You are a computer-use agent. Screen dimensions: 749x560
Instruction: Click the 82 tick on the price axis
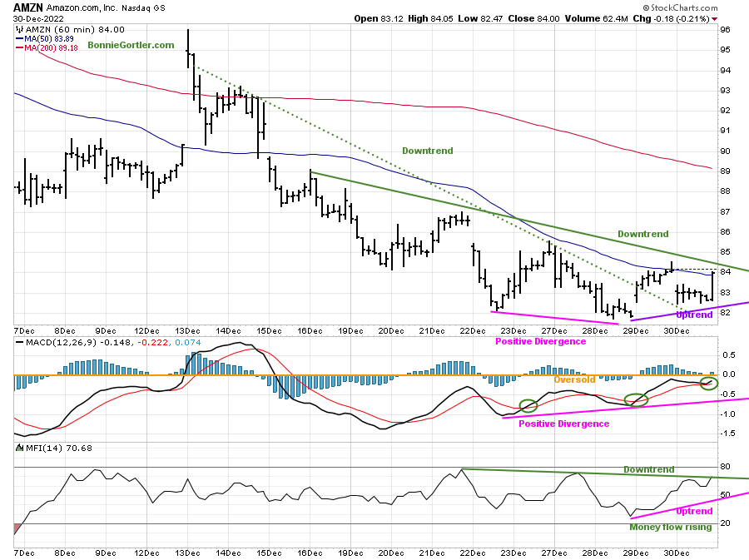point(725,312)
